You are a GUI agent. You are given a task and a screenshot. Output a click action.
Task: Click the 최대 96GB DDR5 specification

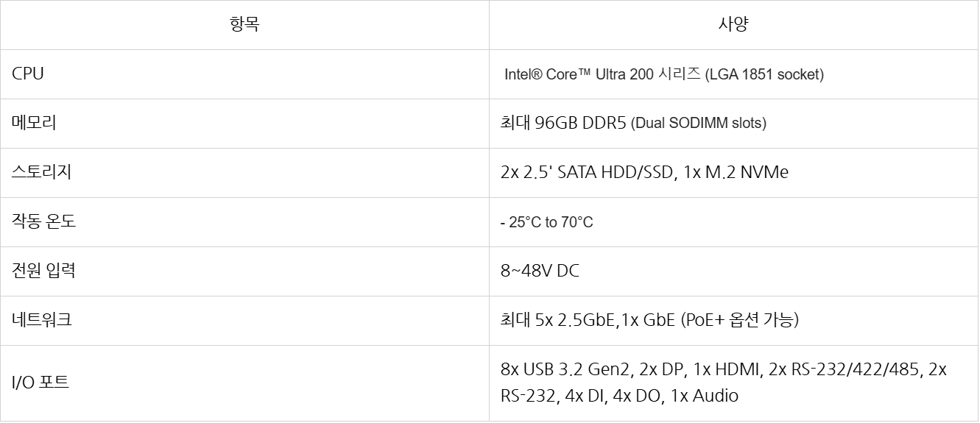point(563,124)
